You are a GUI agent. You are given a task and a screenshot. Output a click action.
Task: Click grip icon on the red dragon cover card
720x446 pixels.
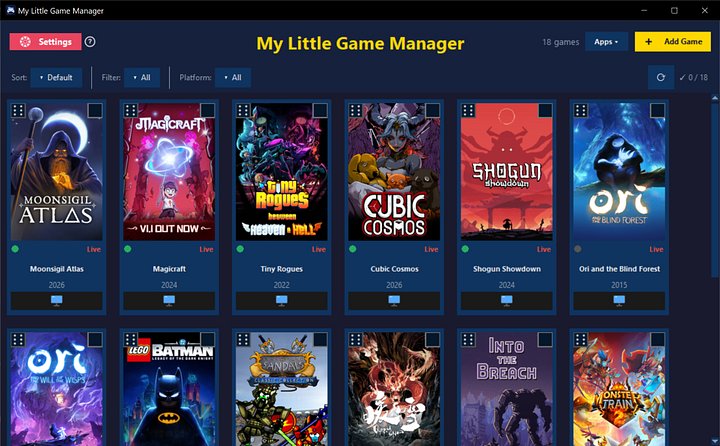pyautogui.click(x=355, y=340)
